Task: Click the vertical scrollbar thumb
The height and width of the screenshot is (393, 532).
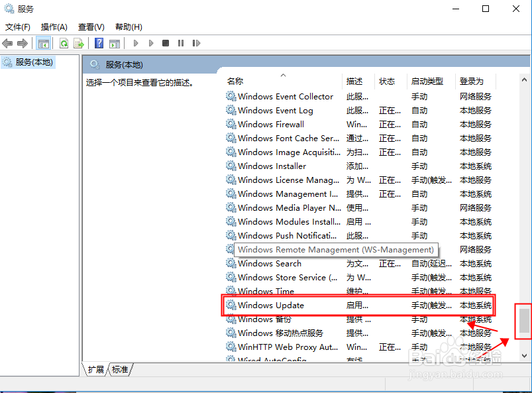Action: (525, 321)
